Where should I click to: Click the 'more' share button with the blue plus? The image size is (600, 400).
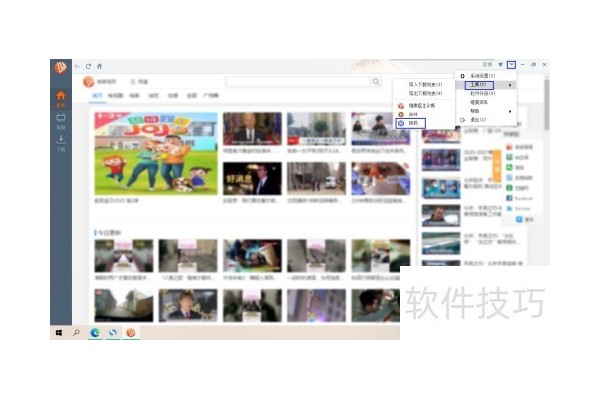pyautogui.click(x=524, y=219)
